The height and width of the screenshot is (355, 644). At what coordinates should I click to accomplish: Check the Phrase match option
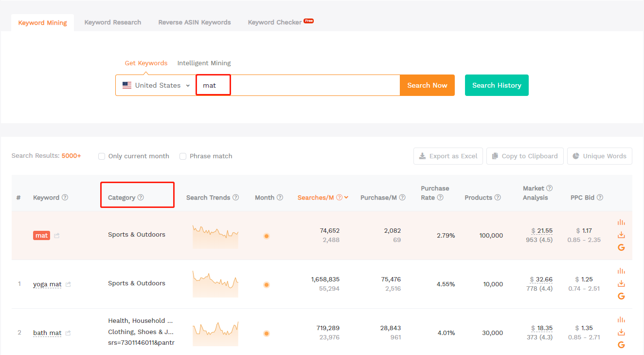click(x=183, y=156)
